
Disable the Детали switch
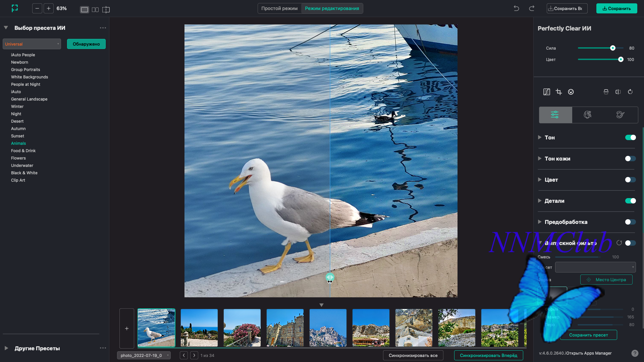631,201
